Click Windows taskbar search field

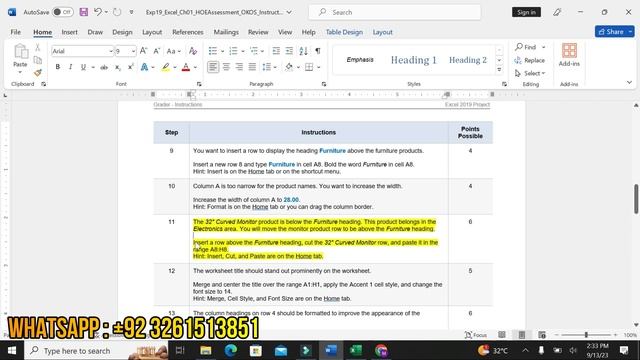coord(97,351)
